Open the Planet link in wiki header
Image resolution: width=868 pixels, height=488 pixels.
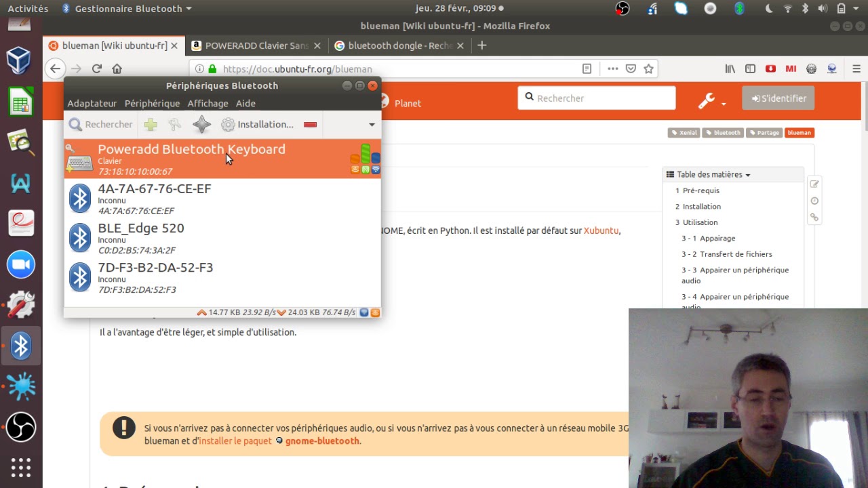408,104
